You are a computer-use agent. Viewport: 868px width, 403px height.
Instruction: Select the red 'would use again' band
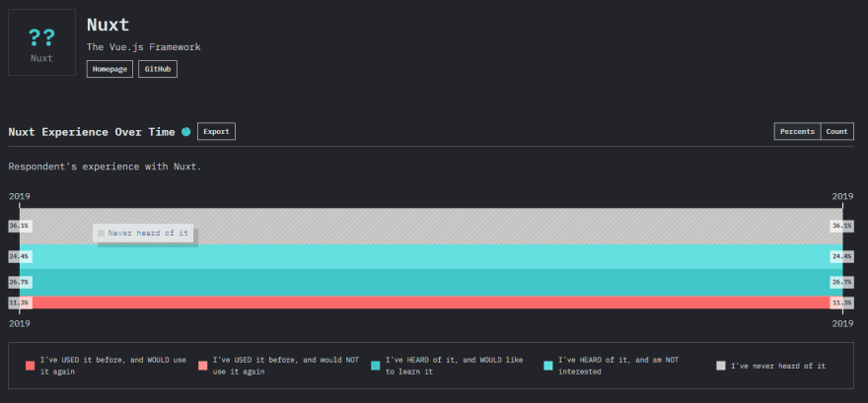point(431,302)
